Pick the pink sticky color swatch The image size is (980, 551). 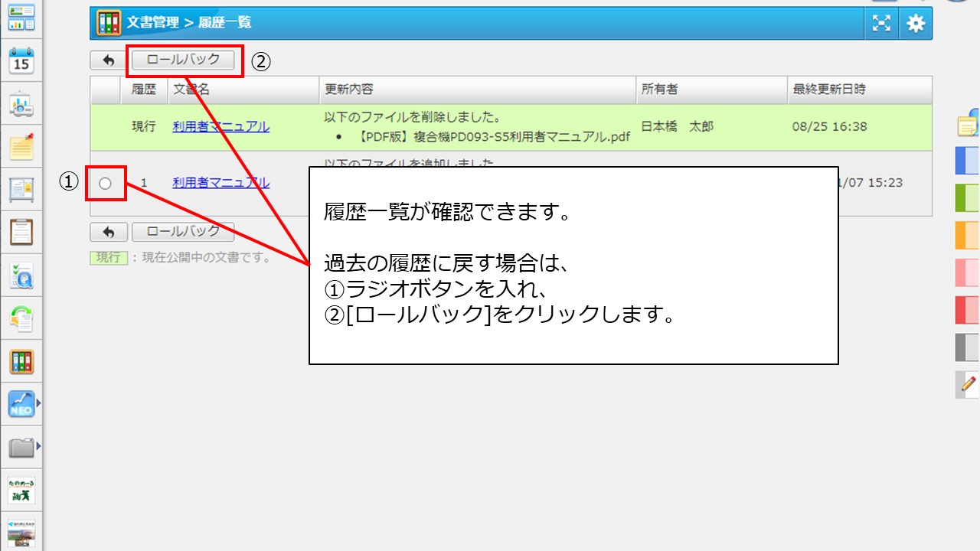point(967,272)
